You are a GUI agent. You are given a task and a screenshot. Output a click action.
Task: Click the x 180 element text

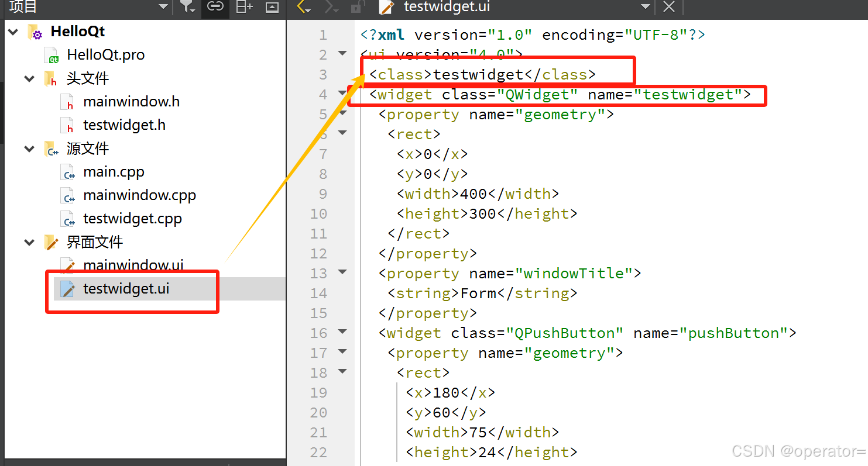click(x=450, y=393)
